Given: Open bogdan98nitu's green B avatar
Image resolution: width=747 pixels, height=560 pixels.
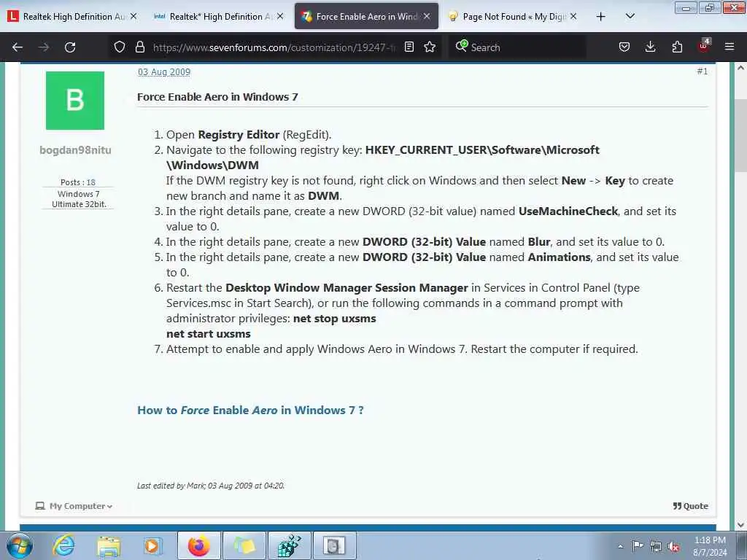Looking at the screenshot, I should pyautogui.click(x=75, y=101).
